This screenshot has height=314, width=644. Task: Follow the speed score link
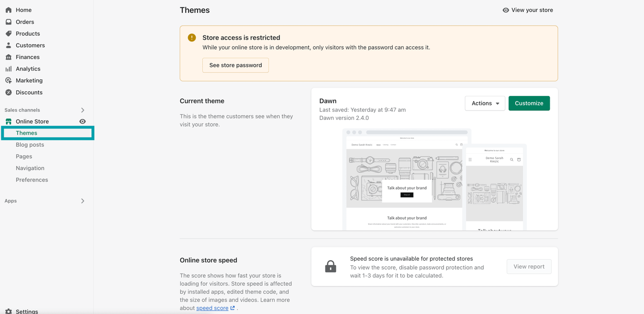[x=212, y=308]
